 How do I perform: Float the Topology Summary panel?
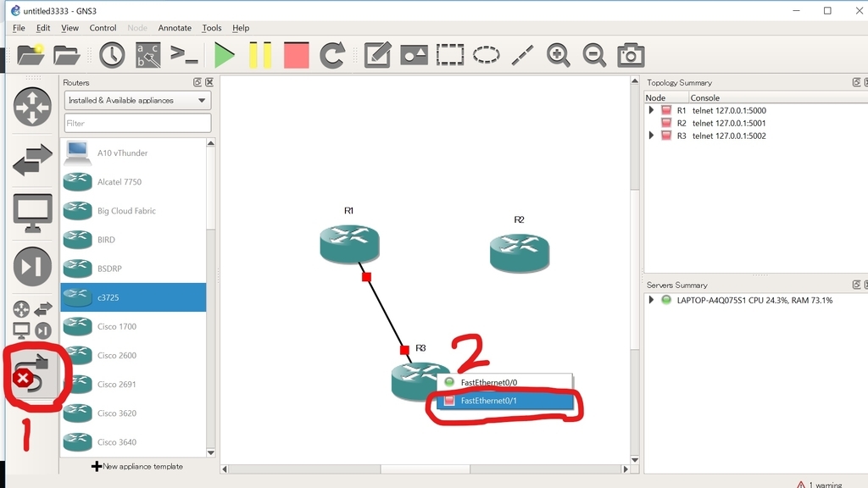tap(856, 82)
